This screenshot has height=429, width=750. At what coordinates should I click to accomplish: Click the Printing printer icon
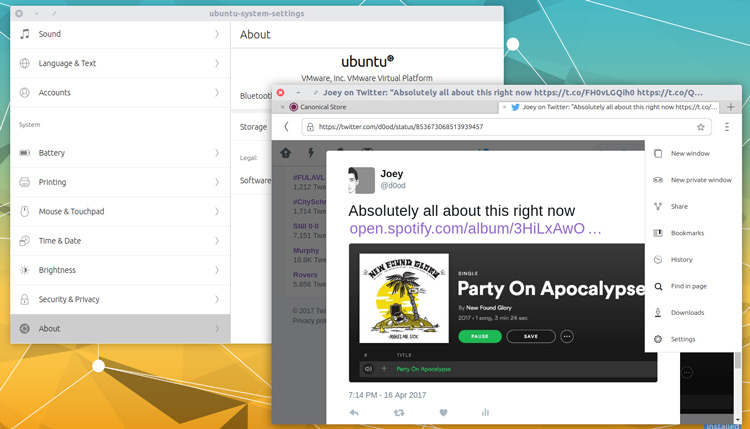coord(24,182)
